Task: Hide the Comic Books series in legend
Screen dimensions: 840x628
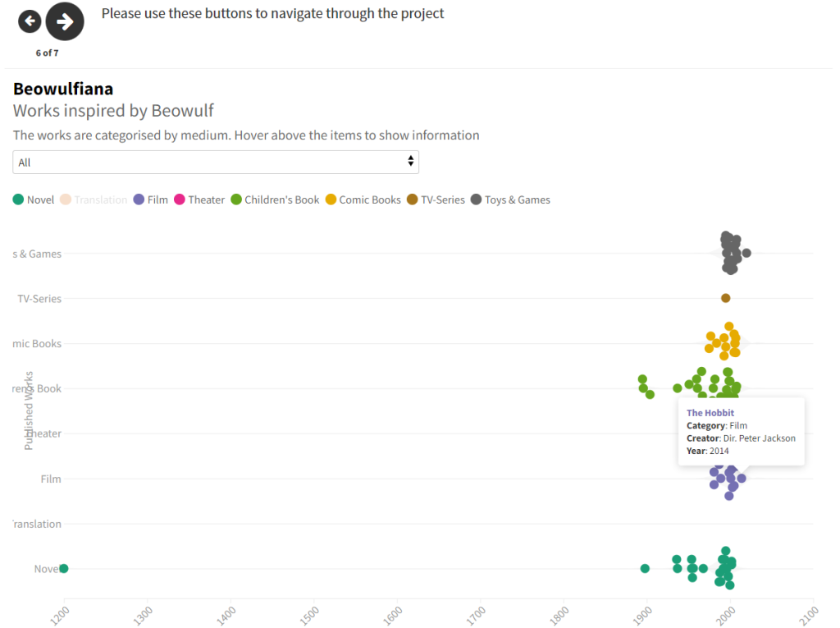Action: 363,199
